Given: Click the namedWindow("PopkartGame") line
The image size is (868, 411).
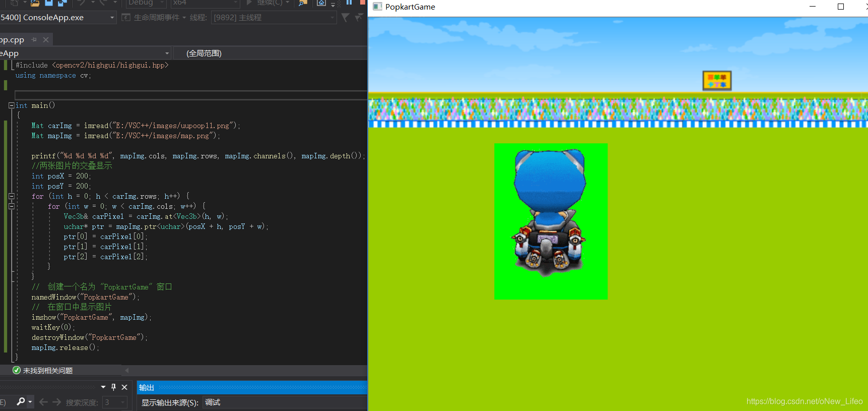Looking at the screenshot, I should (x=85, y=297).
